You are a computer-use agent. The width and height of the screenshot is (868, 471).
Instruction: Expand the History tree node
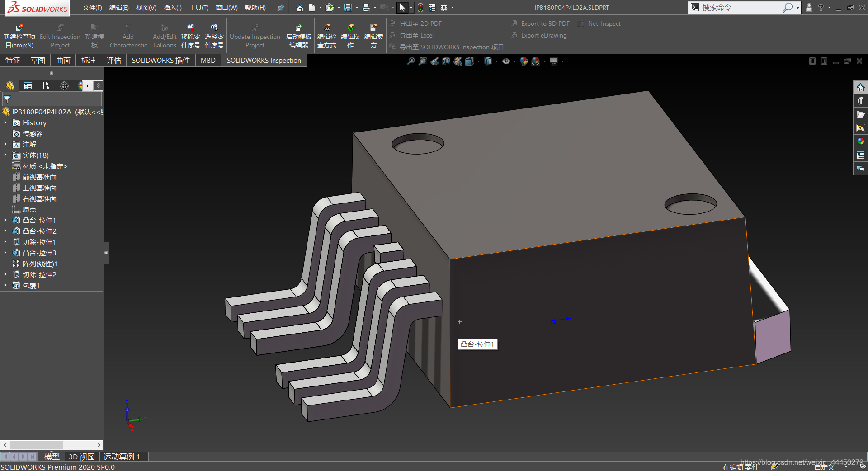point(5,122)
